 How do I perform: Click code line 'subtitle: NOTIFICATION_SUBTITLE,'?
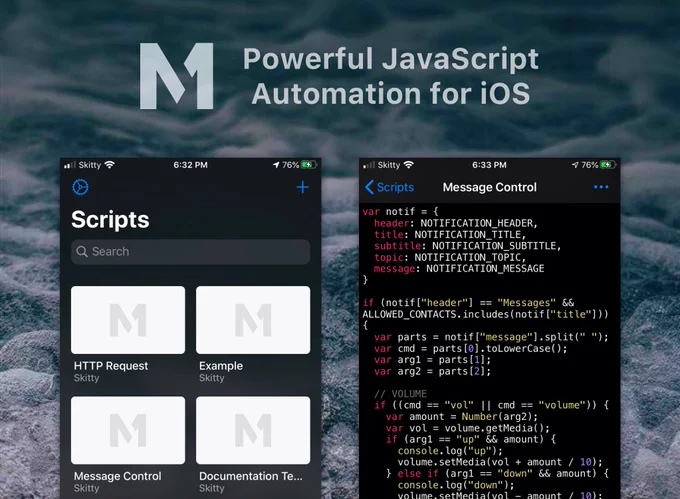468,246
